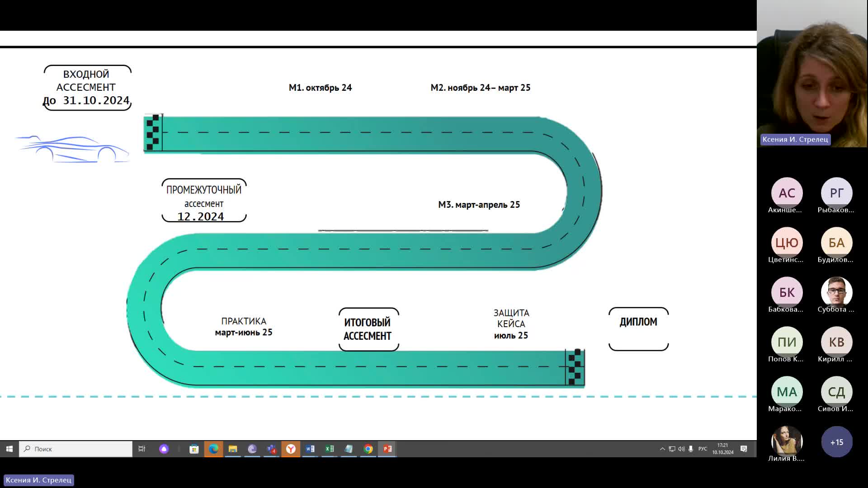This screenshot has height=488, width=868.
Task: Launch the purple Alice assistant icon
Action: [164, 449]
